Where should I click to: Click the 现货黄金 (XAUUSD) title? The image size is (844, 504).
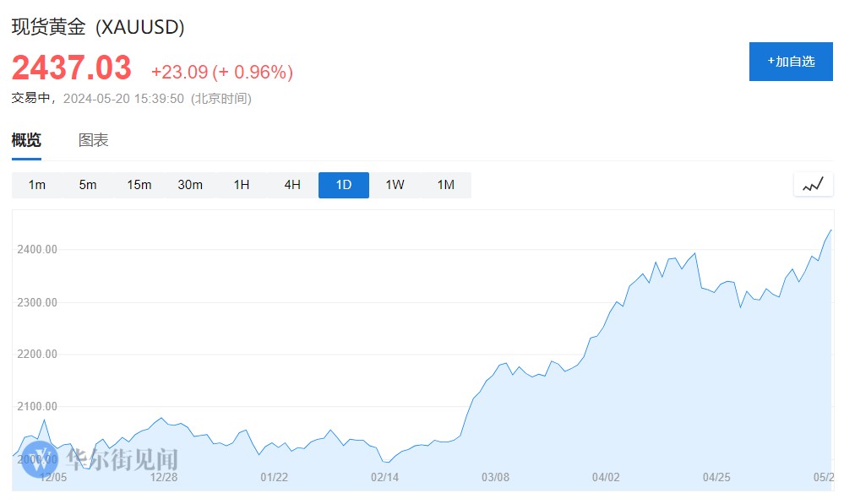[98, 27]
